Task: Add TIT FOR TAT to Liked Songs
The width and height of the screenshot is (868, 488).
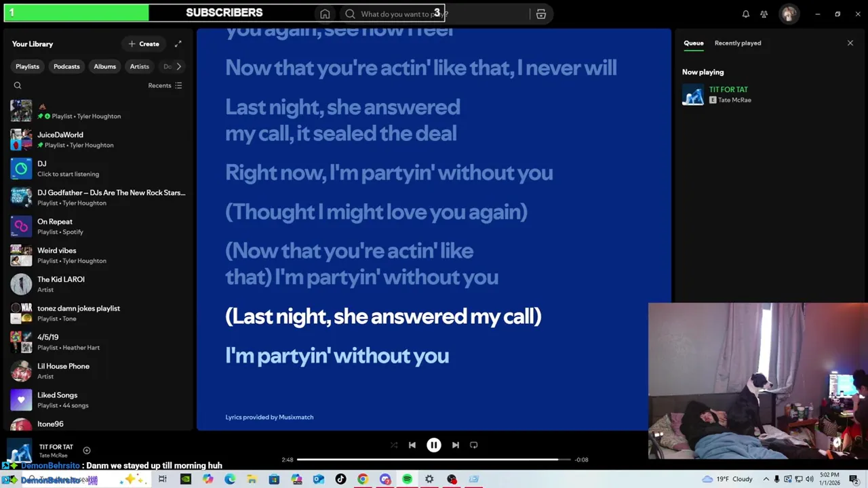Action: pos(87,450)
